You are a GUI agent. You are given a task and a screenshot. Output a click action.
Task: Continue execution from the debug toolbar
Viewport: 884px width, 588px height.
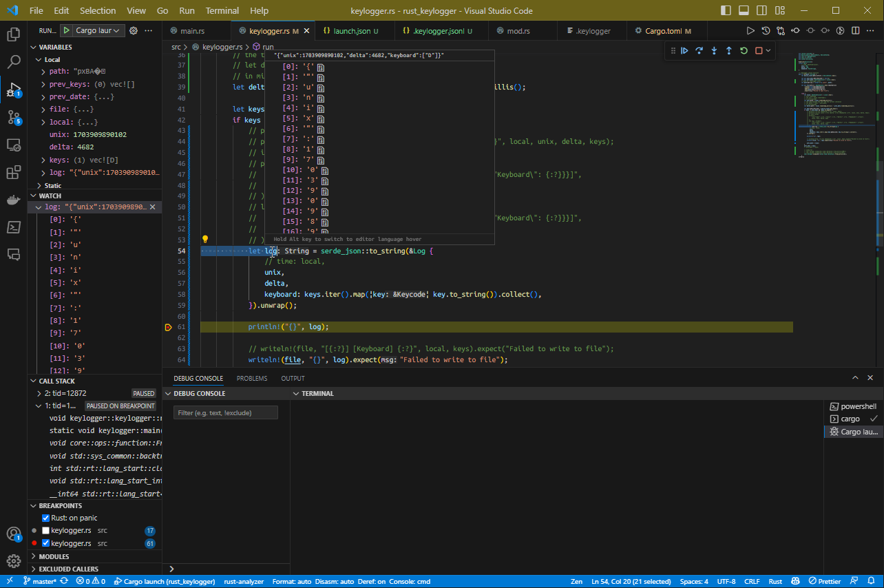coord(684,50)
